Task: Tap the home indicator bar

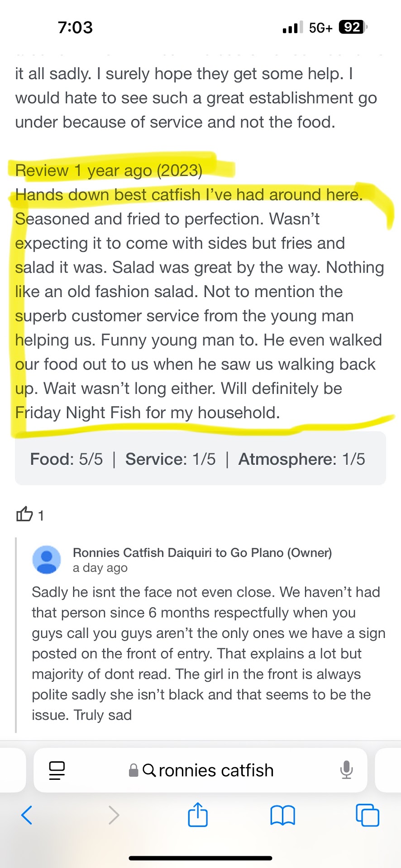Action: pos(200,858)
